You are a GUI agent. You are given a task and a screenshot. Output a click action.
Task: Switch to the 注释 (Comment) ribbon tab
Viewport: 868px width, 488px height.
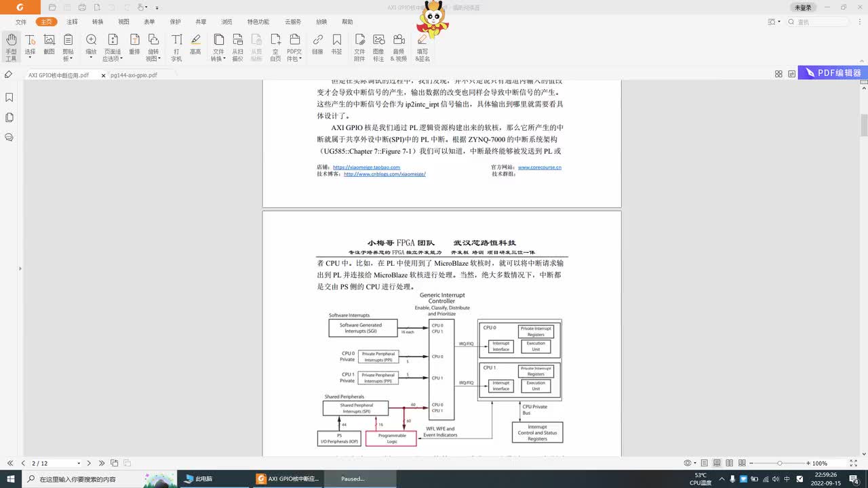72,22
